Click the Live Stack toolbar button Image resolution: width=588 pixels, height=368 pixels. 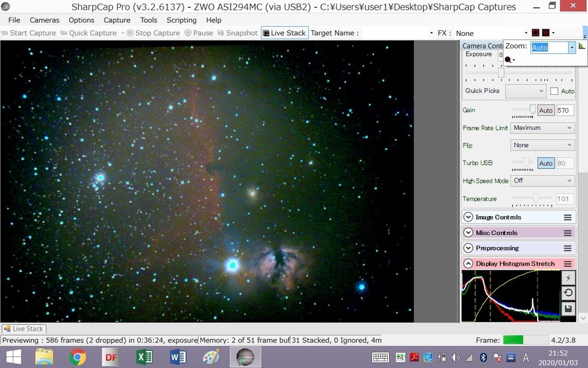click(285, 33)
